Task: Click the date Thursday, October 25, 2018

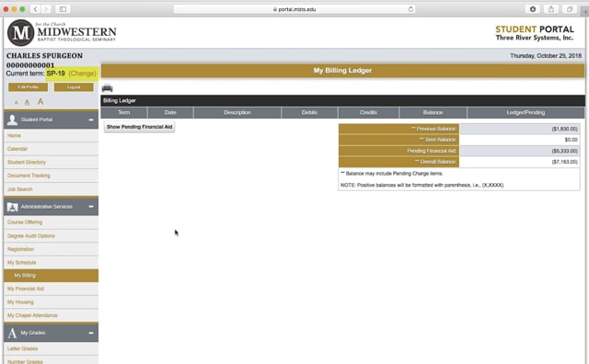Action: 546,56
